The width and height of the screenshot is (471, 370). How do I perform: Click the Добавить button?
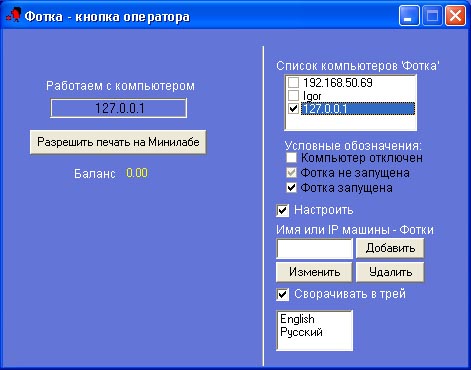tap(390, 248)
